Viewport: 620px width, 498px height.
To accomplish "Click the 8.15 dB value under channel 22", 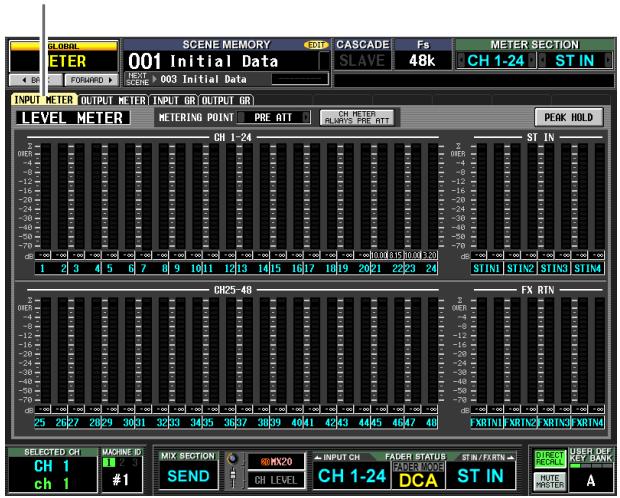I will click(x=396, y=255).
